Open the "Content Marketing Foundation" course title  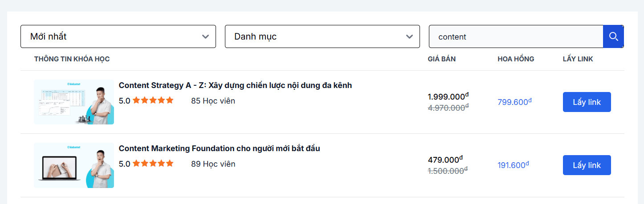(219, 148)
